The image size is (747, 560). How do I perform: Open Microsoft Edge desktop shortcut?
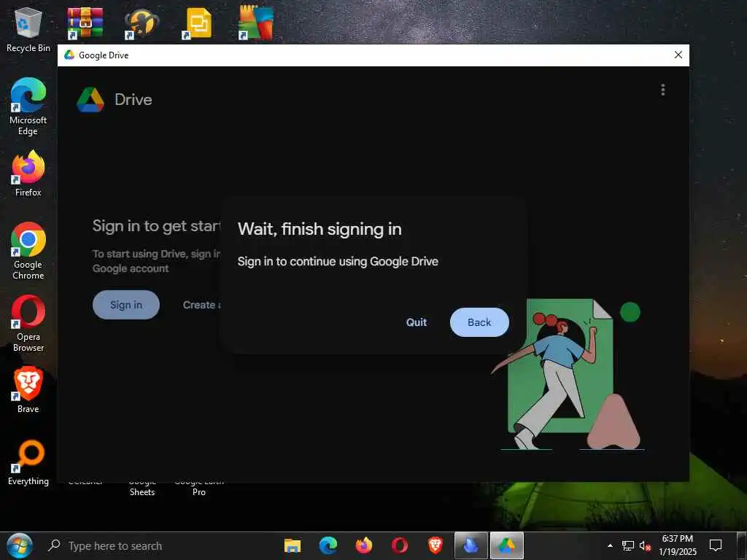click(28, 107)
